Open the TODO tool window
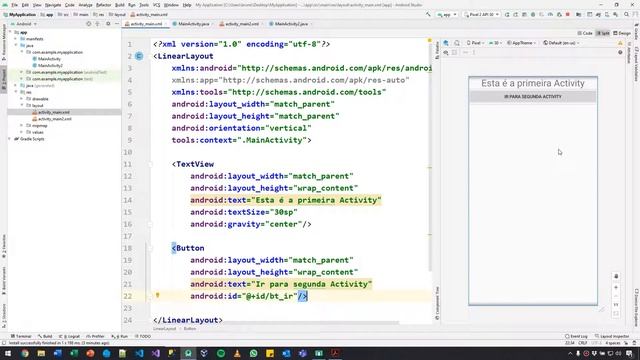This screenshot has height=360, width=640. [x=142, y=336]
